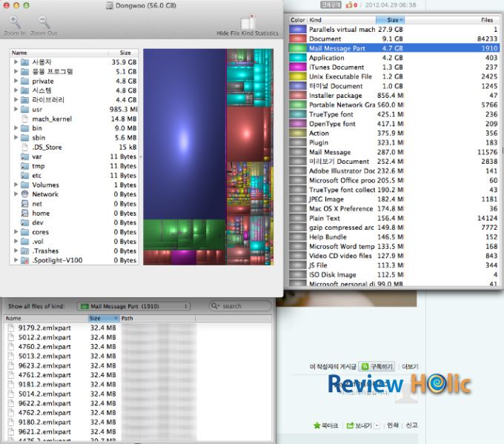Click Parallels virtual machine blue color swatch
Screen dimensions: 504x444
pyautogui.click(x=298, y=29)
